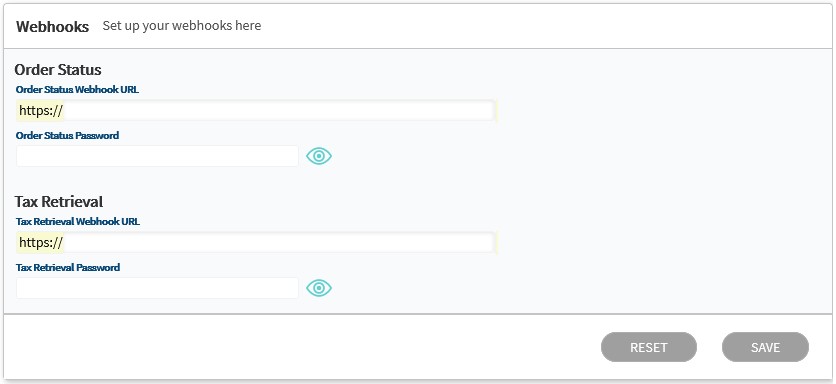The width and height of the screenshot is (836, 384).
Task: Select the Order Status section heading
Action: pos(58,70)
